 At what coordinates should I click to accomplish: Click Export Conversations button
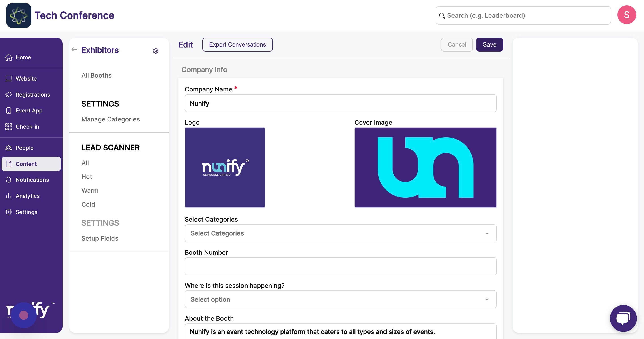point(237,44)
